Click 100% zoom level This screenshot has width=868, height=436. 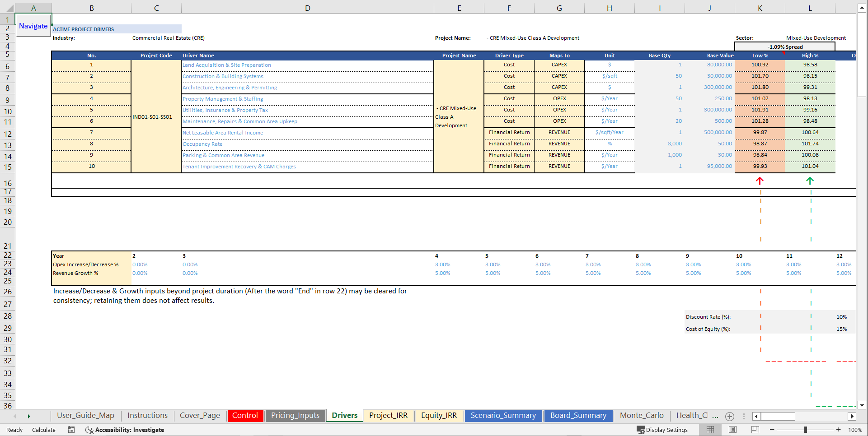(855, 430)
